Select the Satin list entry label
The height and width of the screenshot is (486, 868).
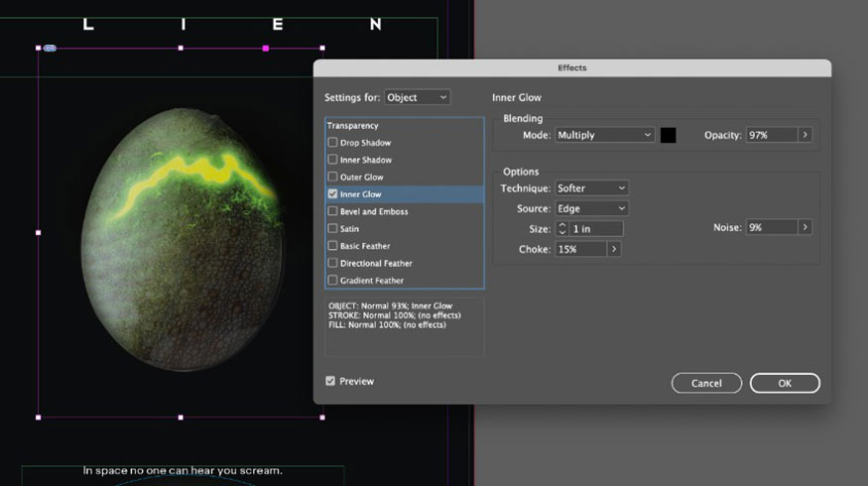pyautogui.click(x=349, y=228)
